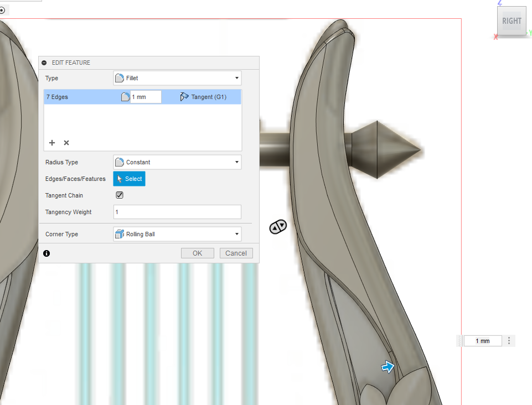
Task: Click the oval two-arrow manipulator in the canvas
Action: (x=278, y=227)
